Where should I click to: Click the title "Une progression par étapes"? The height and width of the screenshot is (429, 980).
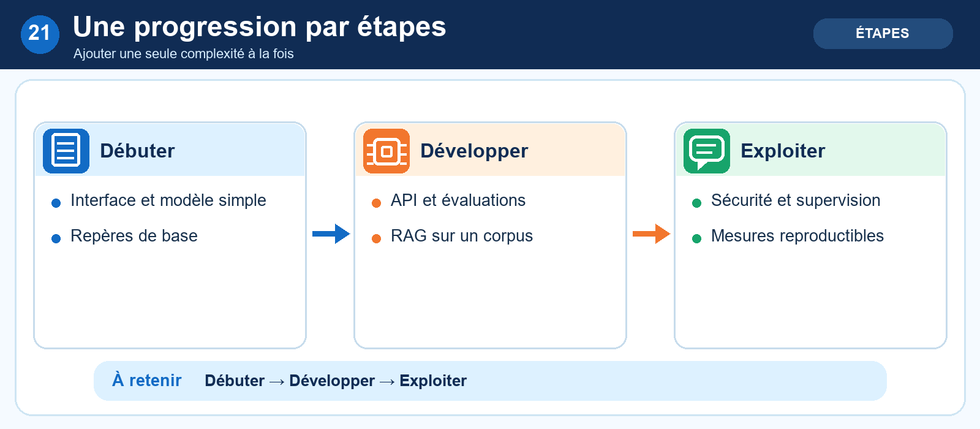point(260,27)
